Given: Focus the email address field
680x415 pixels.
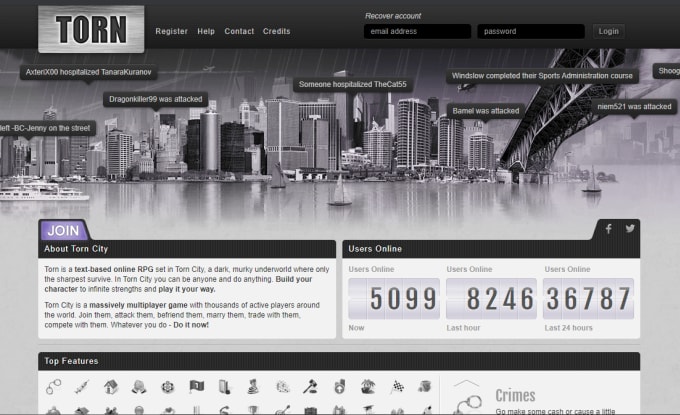Looking at the screenshot, I should [417, 31].
